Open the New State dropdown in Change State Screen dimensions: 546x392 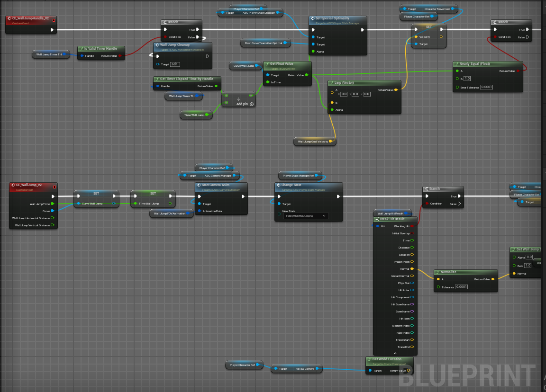pyautogui.click(x=306, y=216)
